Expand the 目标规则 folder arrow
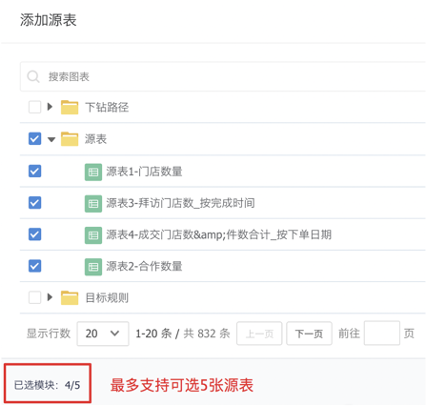427x406 pixels. click(50, 297)
